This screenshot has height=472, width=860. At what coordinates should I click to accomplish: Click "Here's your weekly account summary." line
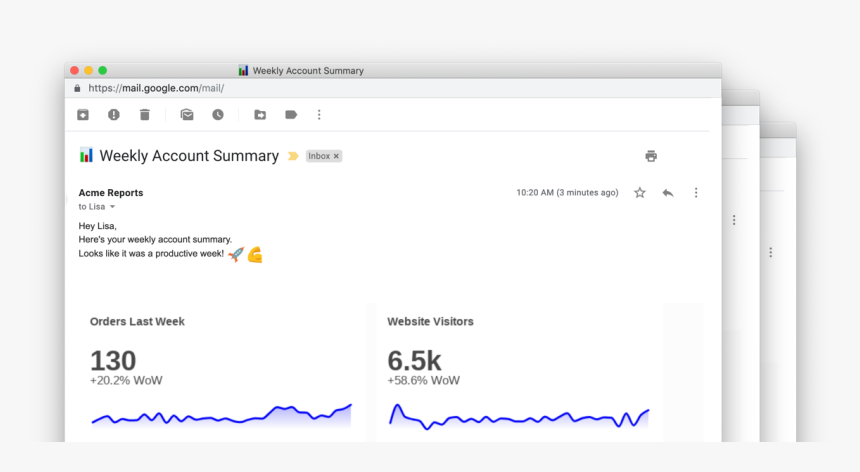(155, 240)
